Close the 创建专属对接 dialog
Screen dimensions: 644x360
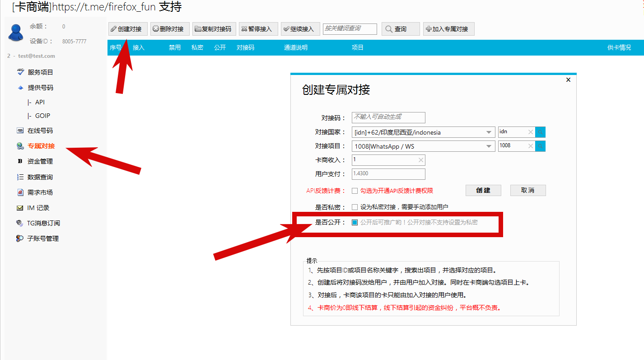568,79
